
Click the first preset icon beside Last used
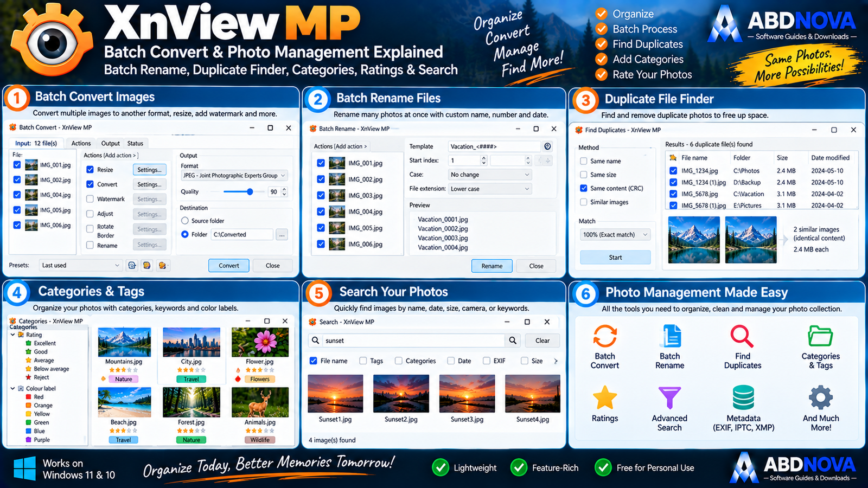click(x=132, y=265)
